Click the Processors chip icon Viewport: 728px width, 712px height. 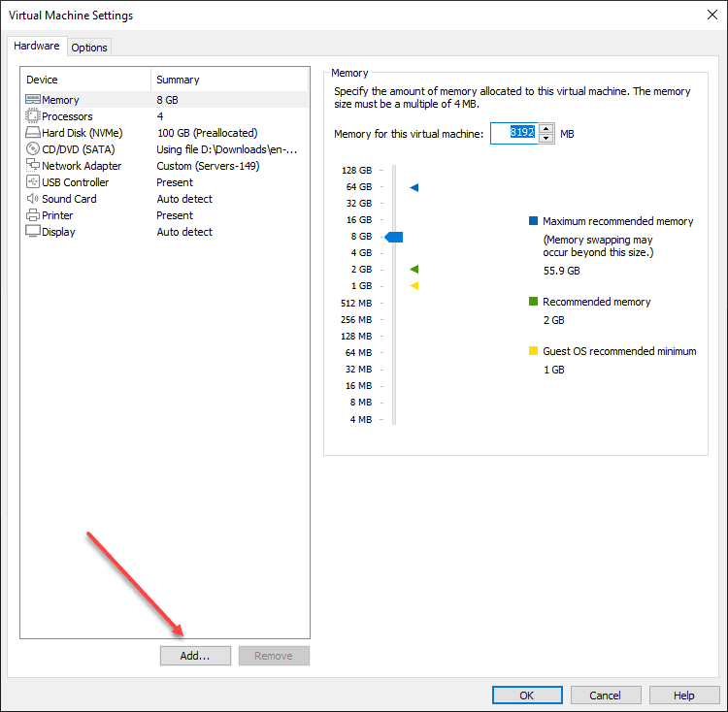click(x=32, y=116)
